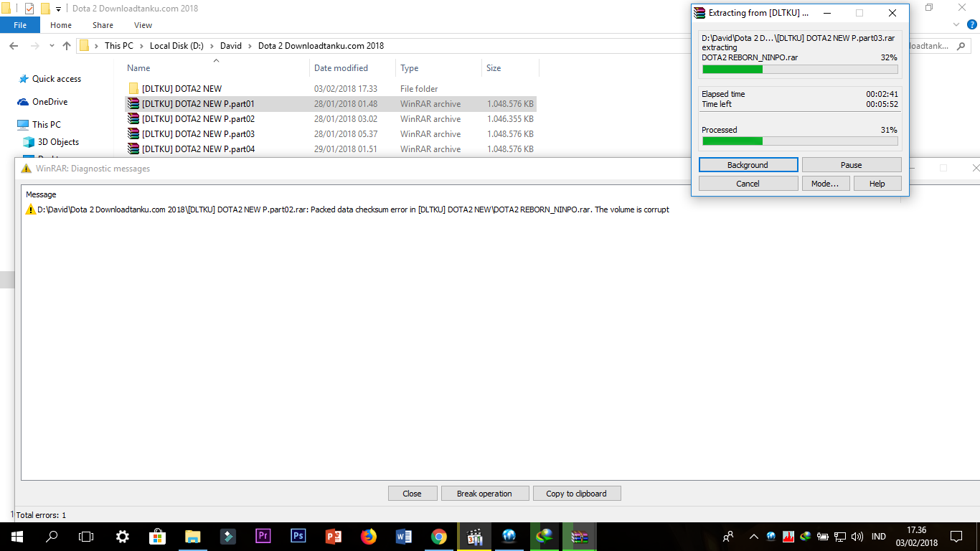Open the Share ribbon tab
The width and height of the screenshot is (980, 551).
[x=103, y=25]
